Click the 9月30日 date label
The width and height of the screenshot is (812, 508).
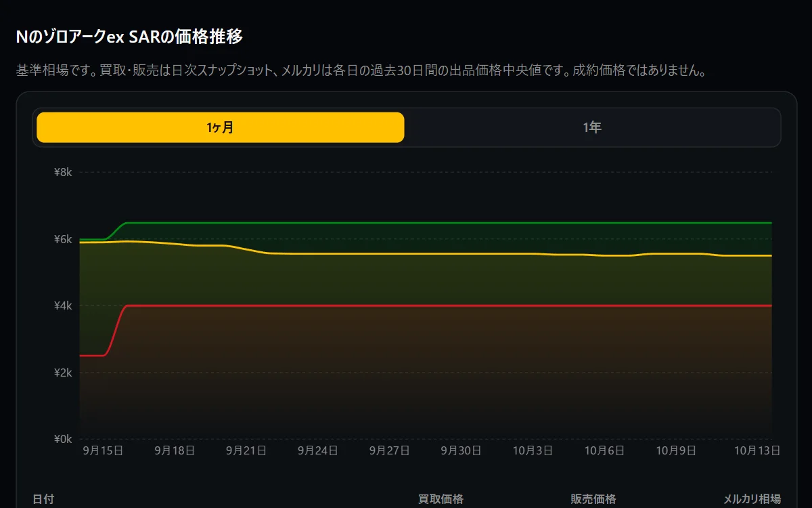pyautogui.click(x=461, y=450)
